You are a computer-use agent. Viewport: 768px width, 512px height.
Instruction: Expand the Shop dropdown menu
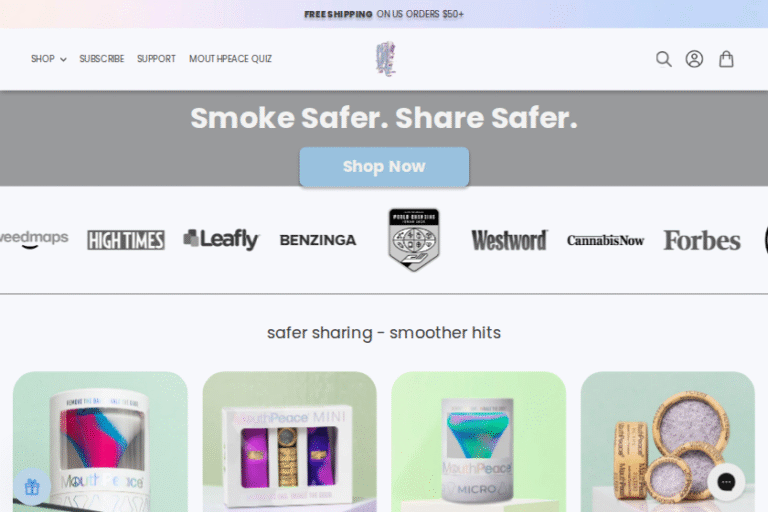[48, 59]
